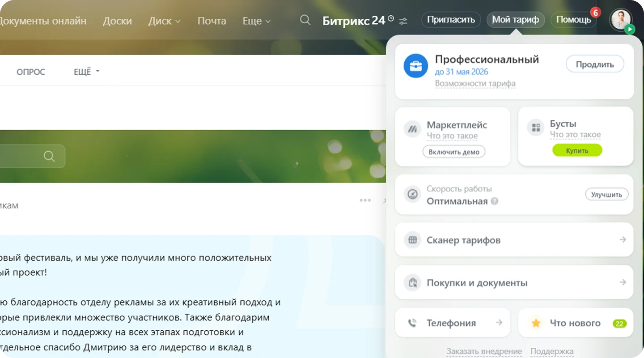Click the search magnifier in top navigation
The width and height of the screenshot is (644, 358).
click(305, 20)
